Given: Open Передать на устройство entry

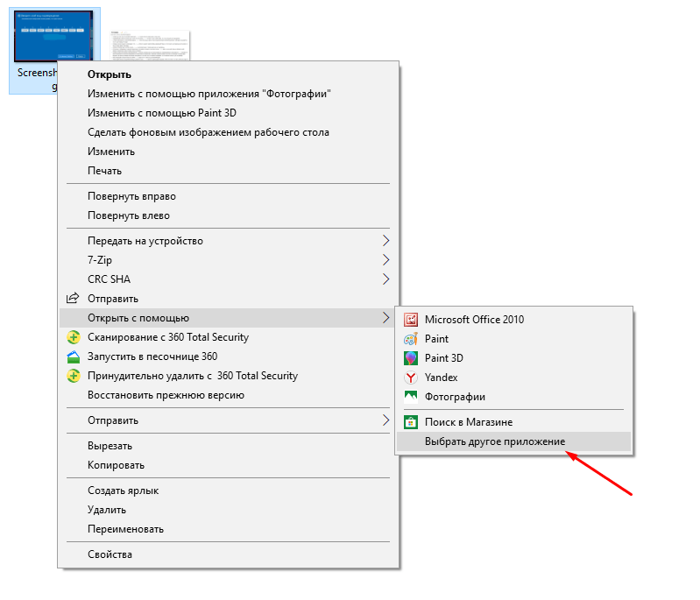Looking at the screenshot, I should click(x=228, y=241).
